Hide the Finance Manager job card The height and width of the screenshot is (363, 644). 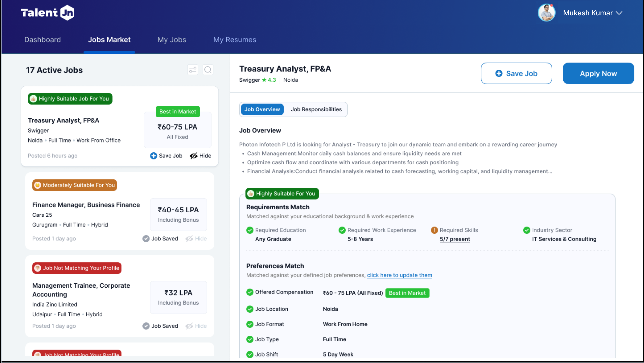point(196,239)
